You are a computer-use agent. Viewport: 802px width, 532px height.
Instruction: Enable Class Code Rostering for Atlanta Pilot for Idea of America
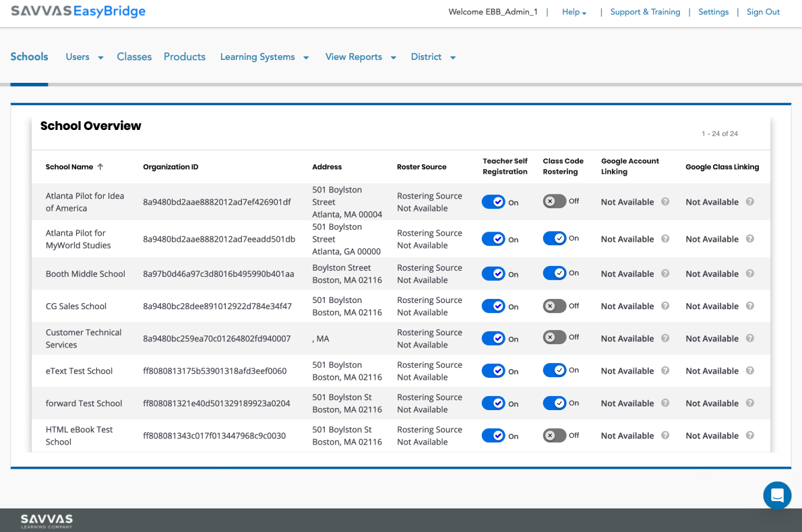click(x=555, y=201)
